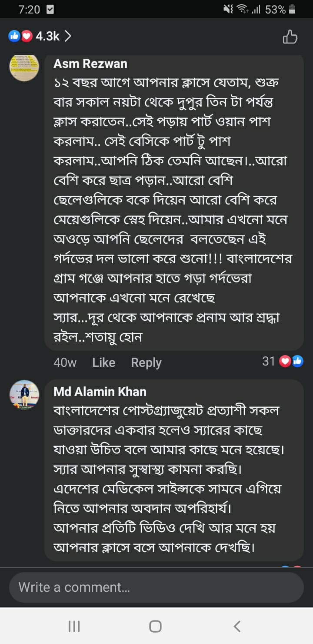
Task: Tap the 40w timestamp of the comment
Action: (65, 362)
